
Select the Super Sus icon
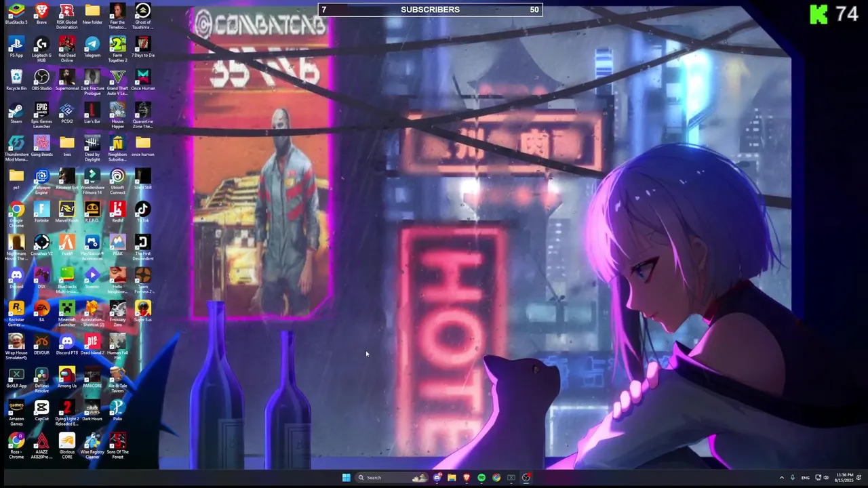pos(142,312)
